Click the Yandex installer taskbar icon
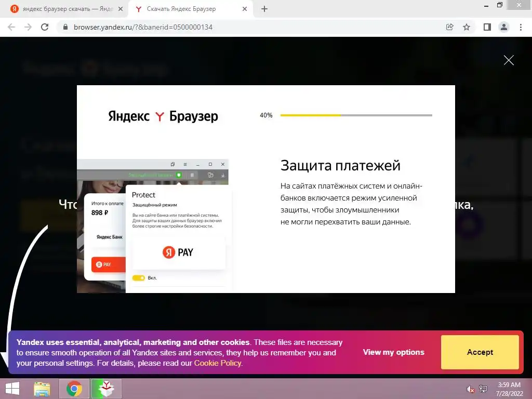The height and width of the screenshot is (399, 532). (x=106, y=389)
